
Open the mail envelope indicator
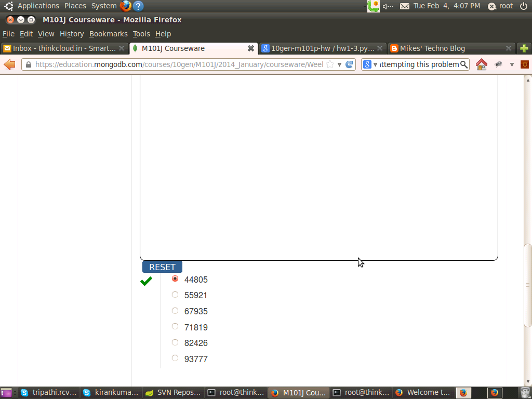[x=404, y=6]
